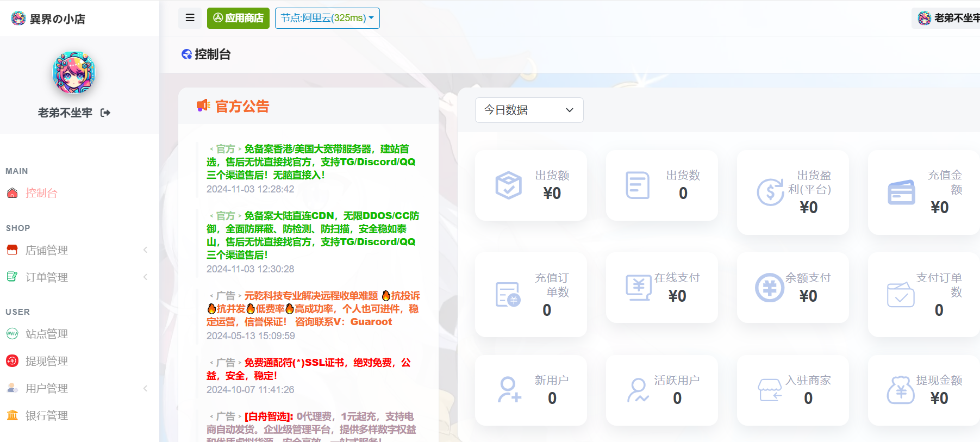Click the top-right user avatar icon
Image resolution: width=980 pixels, height=442 pixels.
coord(925,18)
